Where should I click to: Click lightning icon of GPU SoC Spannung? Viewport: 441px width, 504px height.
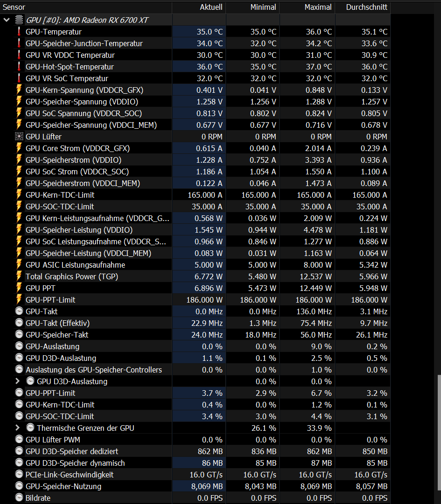(x=19, y=113)
